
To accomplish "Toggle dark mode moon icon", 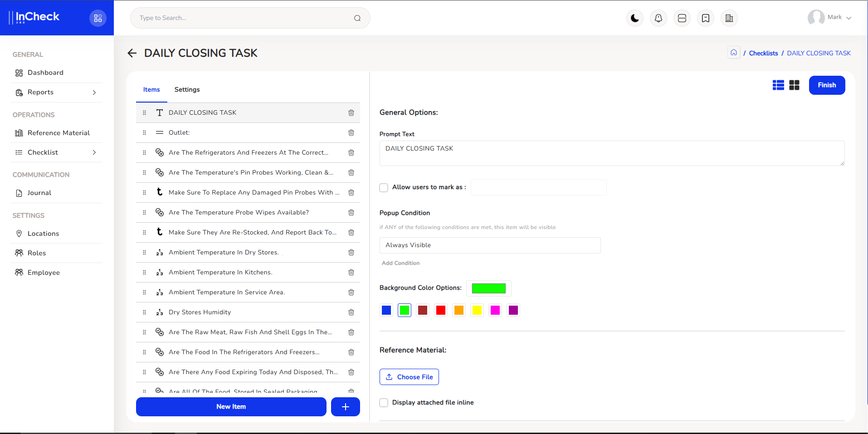I will pos(635,18).
